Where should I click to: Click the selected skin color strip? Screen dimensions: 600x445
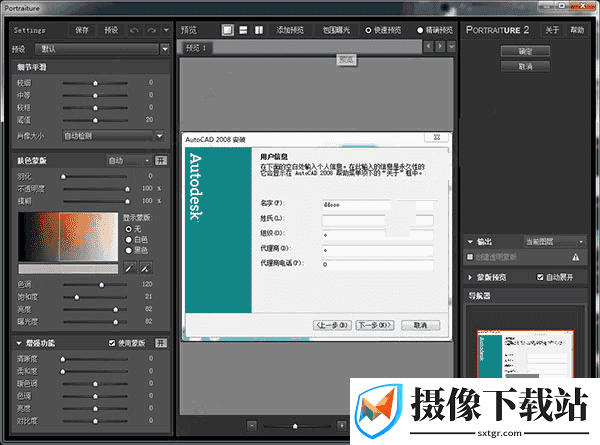[68, 269]
